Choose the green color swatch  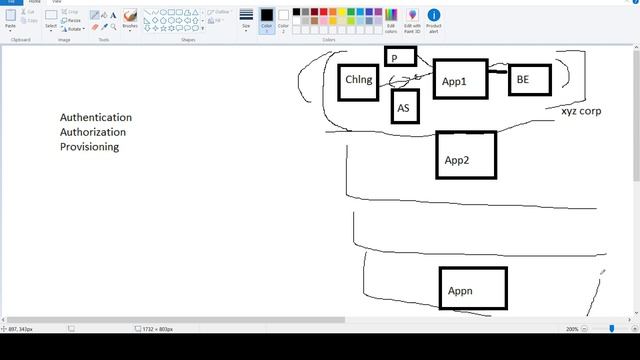point(351,12)
